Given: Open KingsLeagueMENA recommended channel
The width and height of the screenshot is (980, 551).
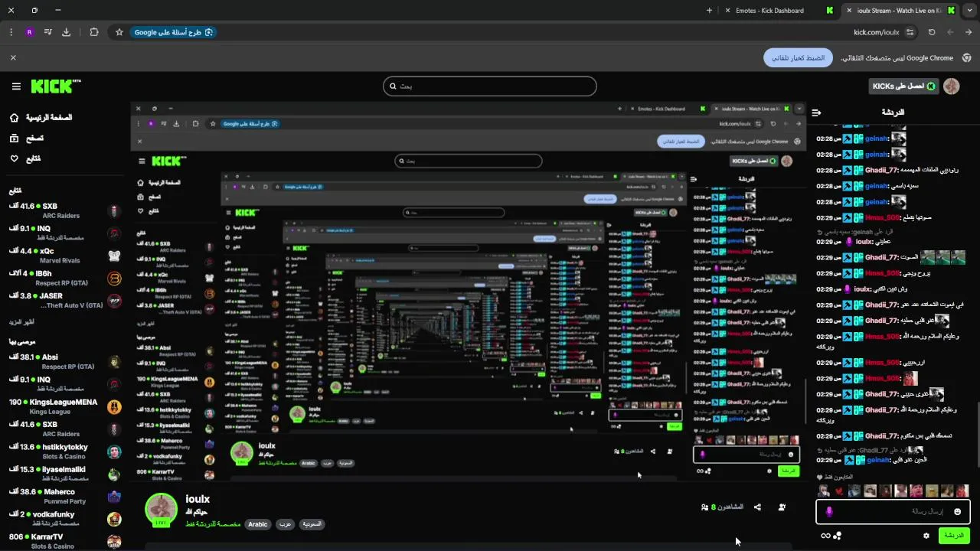Looking at the screenshot, I should [x=65, y=406].
